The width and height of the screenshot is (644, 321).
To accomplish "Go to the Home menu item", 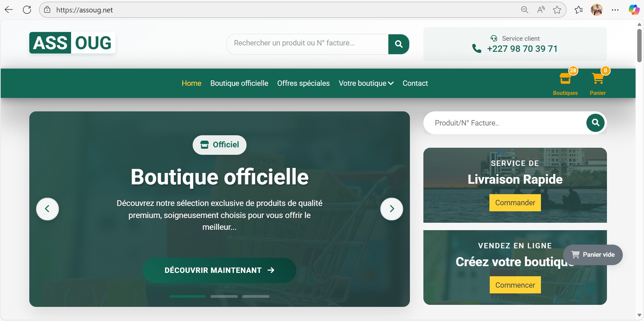I will point(191,83).
